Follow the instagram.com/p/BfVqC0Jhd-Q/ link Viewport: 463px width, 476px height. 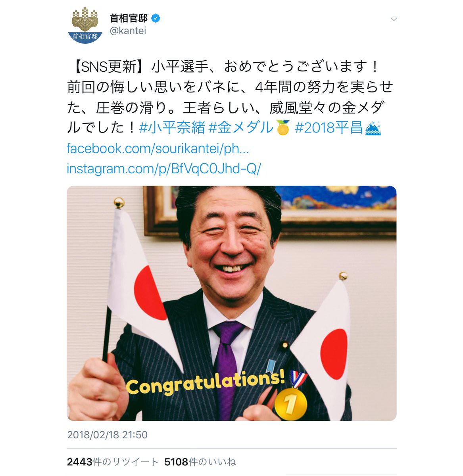click(x=164, y=169)
